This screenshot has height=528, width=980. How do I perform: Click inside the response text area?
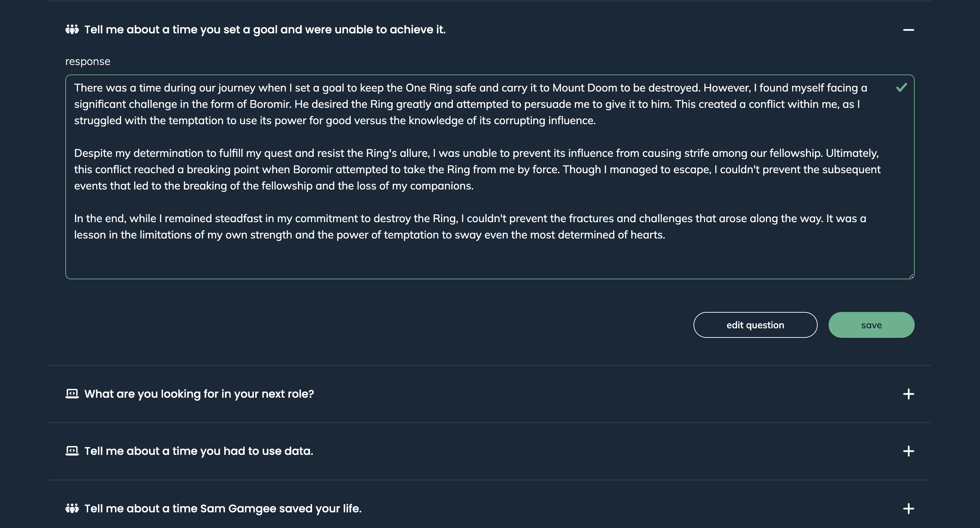point(490,177)
